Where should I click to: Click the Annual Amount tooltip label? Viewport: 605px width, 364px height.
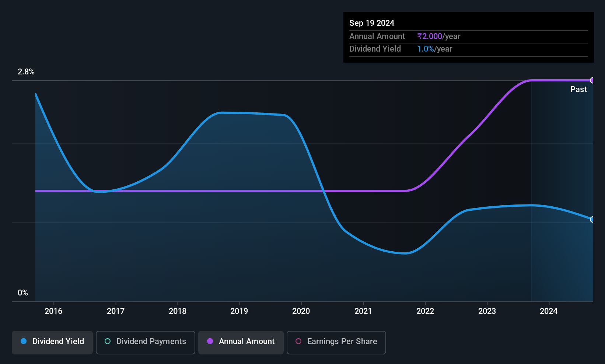pos(377,36)
